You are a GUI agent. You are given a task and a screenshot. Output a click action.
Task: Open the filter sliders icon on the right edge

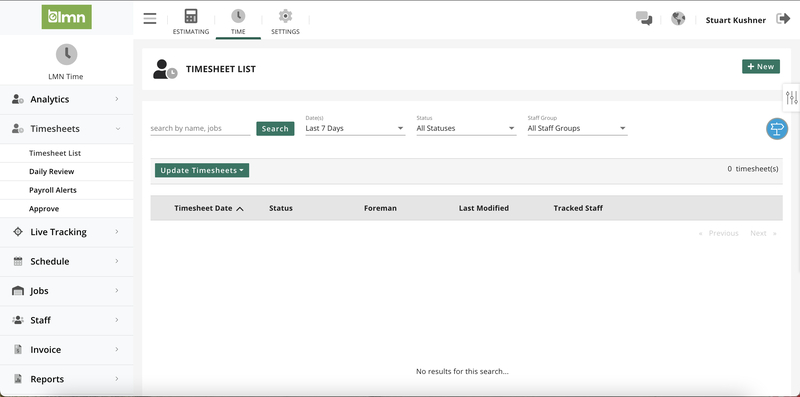tap(792, 97)
